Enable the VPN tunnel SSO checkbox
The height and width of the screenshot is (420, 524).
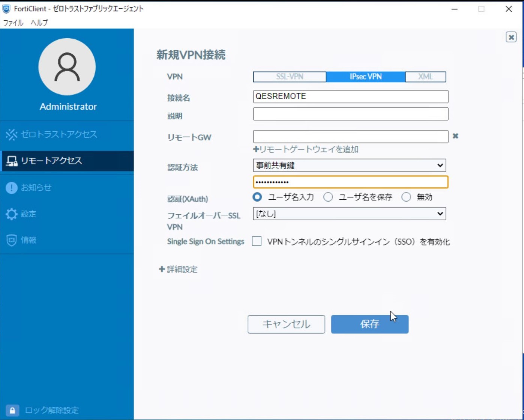257,241
